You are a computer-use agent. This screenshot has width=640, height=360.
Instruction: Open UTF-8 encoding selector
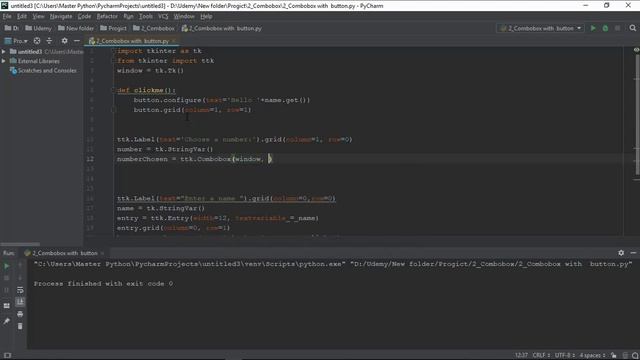coord(564,356)
